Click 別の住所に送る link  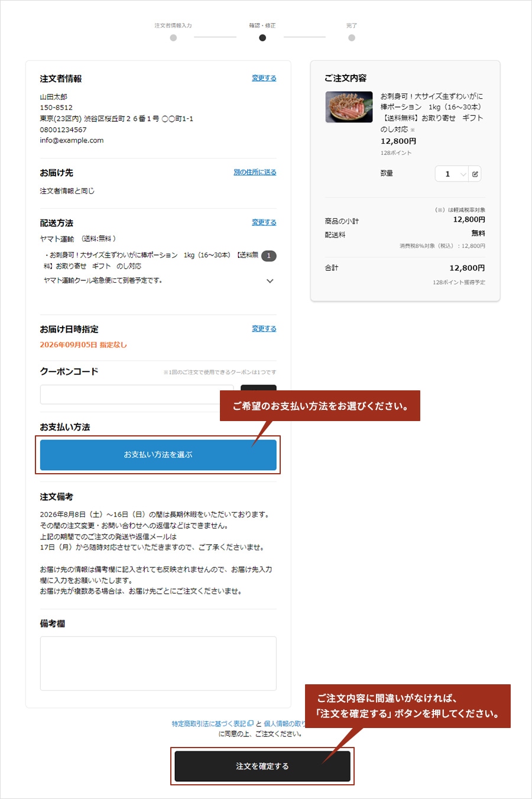tap(255, 172)
